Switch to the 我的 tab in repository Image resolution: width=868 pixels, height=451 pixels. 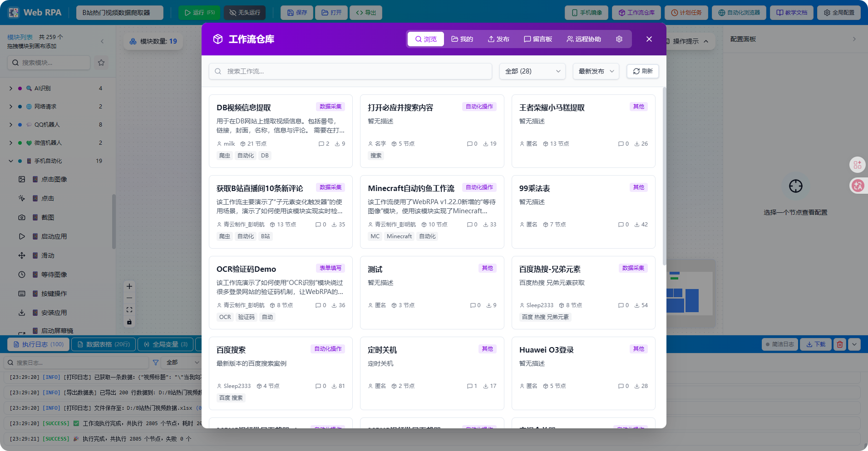point(462,39)
